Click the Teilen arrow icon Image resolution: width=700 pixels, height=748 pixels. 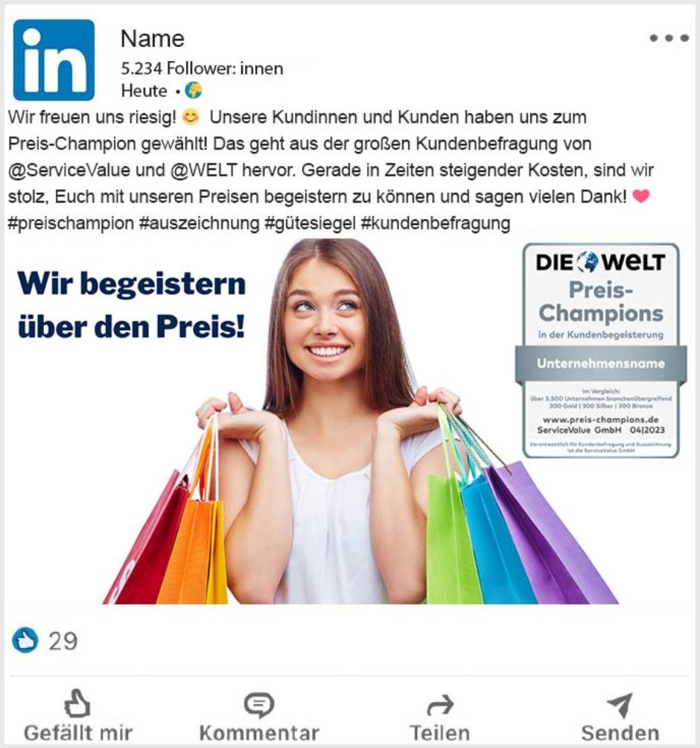click(x=439, y=706)
